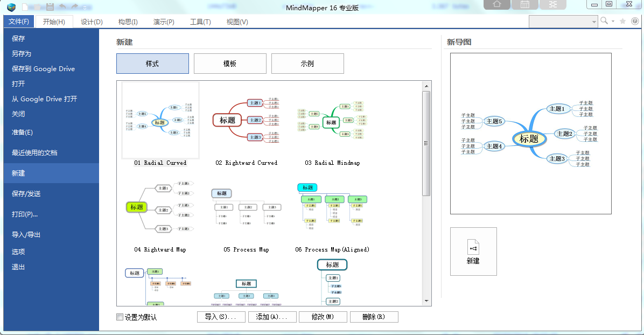Click the help question mark icon
644x335 pixels.
635,21
